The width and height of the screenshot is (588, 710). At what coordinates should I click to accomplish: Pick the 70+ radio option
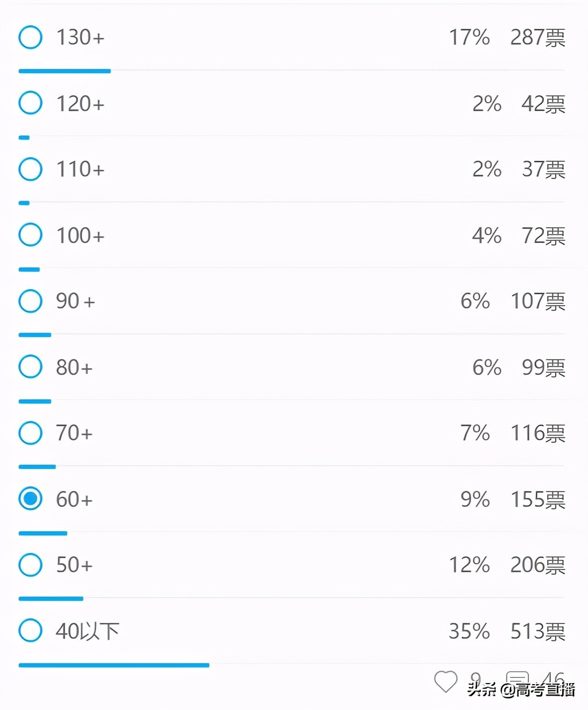pos(30,433)
